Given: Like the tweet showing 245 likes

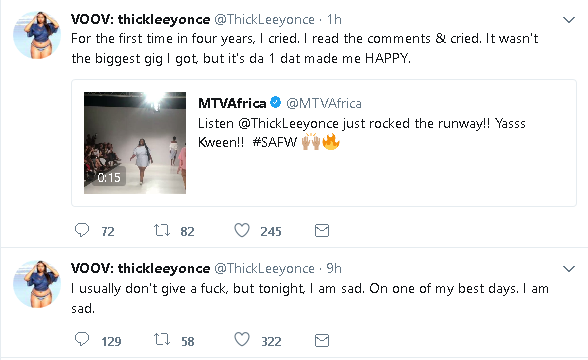Looking at the screenshot, I should point(242,230).
